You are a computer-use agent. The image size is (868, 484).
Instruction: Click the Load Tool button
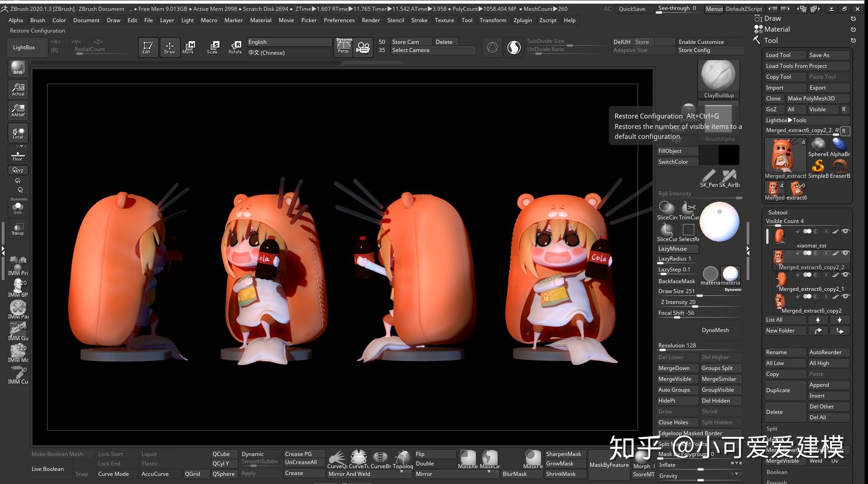[x=785, y=55]
